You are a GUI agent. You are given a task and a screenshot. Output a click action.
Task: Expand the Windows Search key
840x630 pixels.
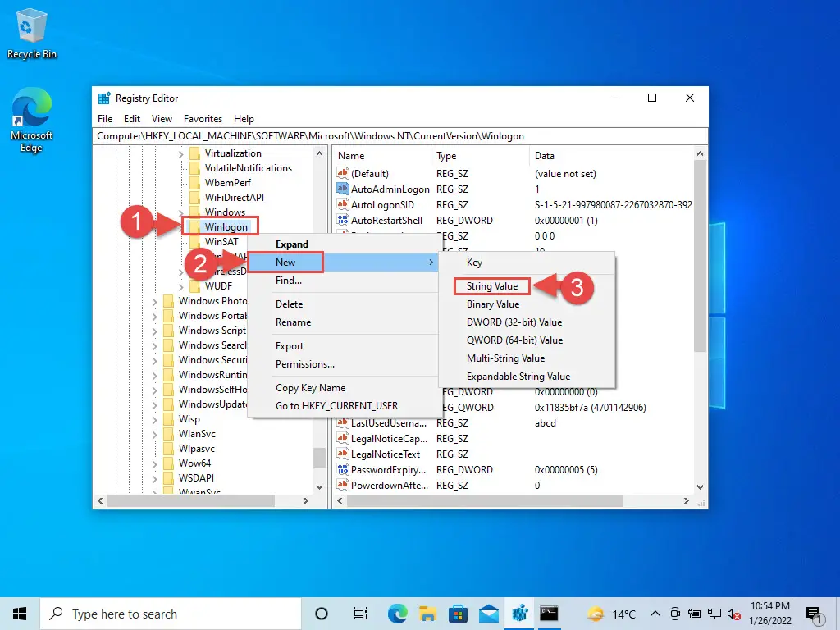pyautogui.click(x=156, y=345)
